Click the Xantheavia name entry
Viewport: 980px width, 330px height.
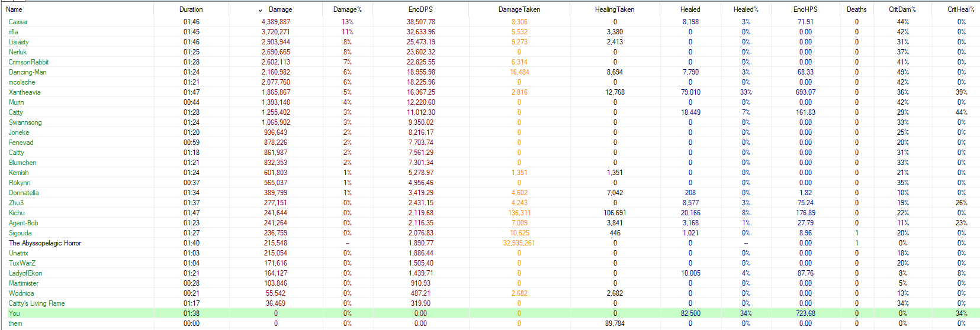[x=25, y=92]
